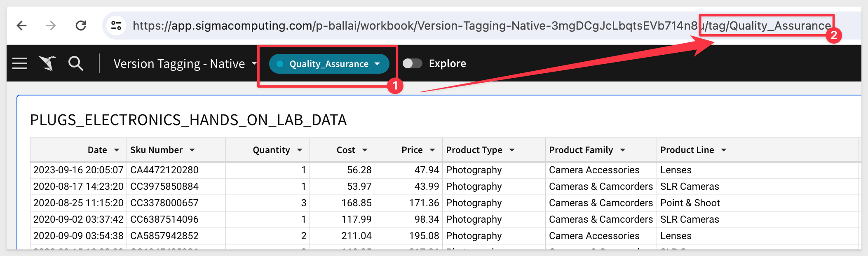The width and height of the screenshot is (868, 256).
Task: Click the Price column header
Action: point(412,150)
